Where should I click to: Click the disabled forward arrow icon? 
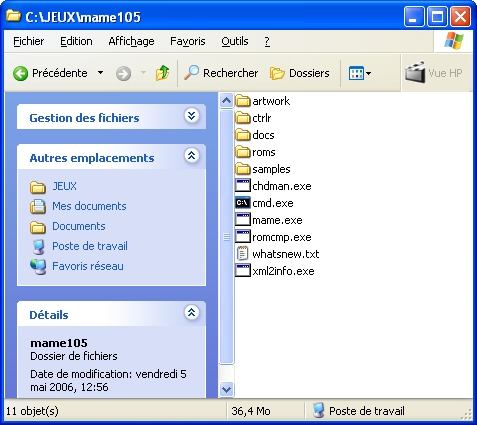[x=123, y=74]
